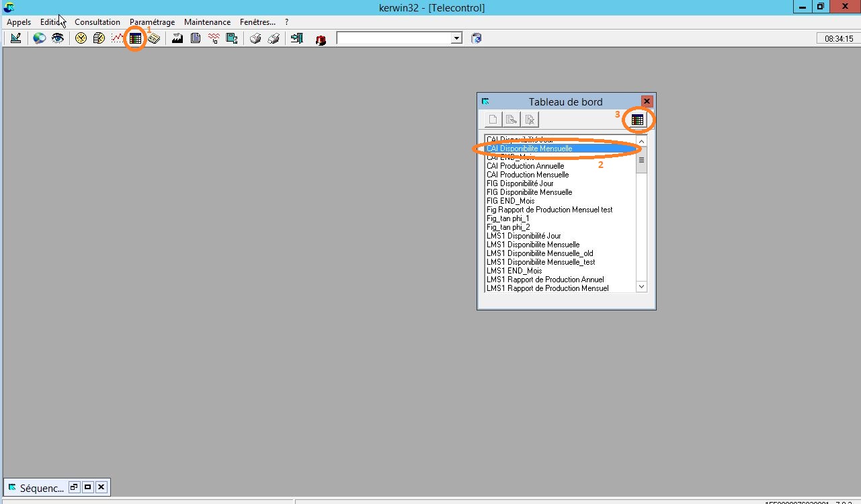Select CAI Disponibilite Mensuelle in the list
Image resolution: width=861 pixels, height=504 pixels.
530,149
